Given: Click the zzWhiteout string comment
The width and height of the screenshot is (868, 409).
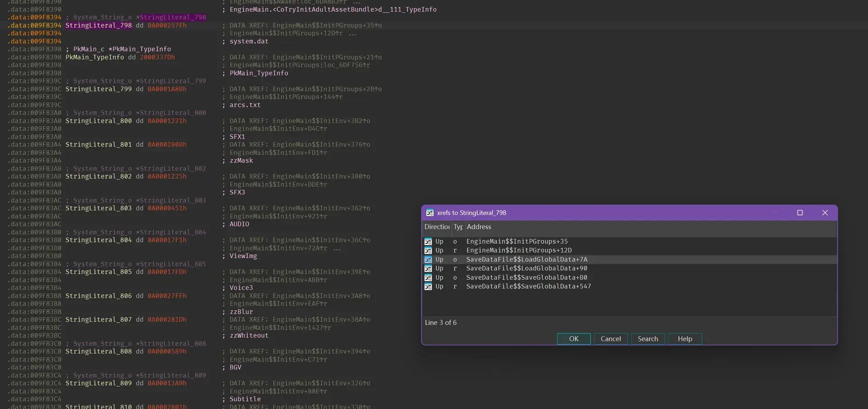Looking at the screenshot, I should 249,336.
